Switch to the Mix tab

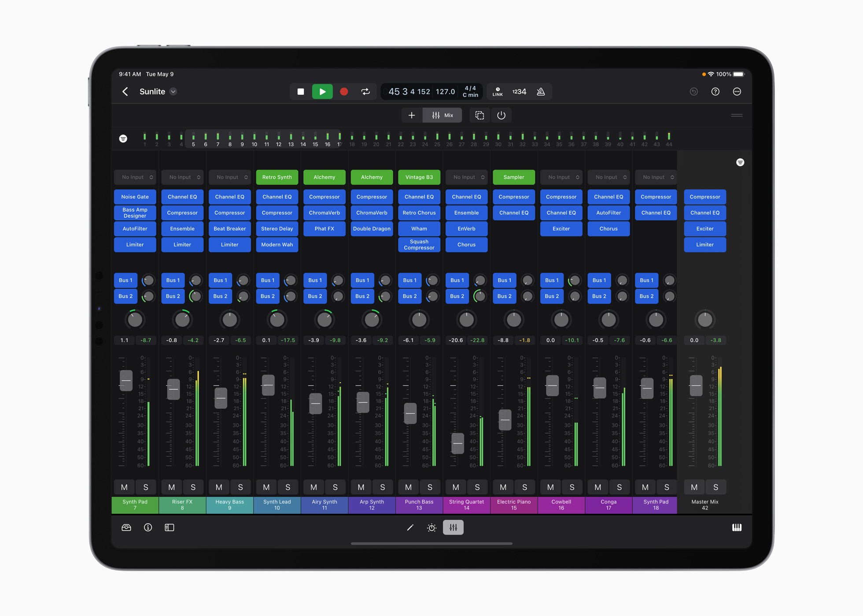pos(442,115)
